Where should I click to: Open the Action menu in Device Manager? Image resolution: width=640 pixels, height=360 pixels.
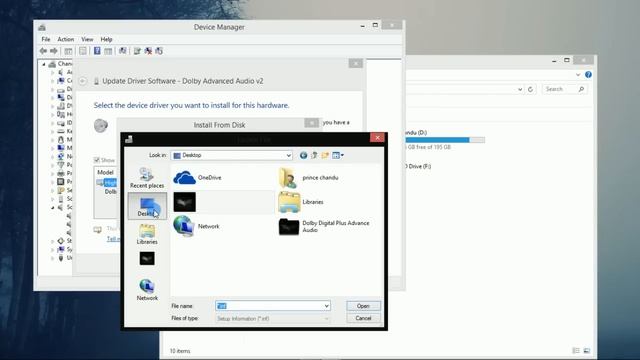(x=65, y=39)
